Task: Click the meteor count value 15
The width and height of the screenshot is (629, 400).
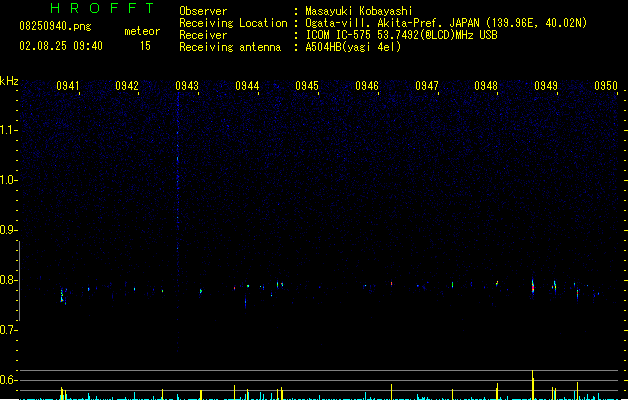Action: (145, 46)
